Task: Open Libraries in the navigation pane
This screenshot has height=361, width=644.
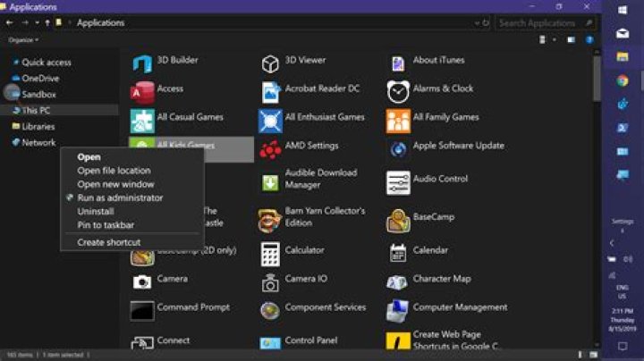Action: tap(38, 126)
